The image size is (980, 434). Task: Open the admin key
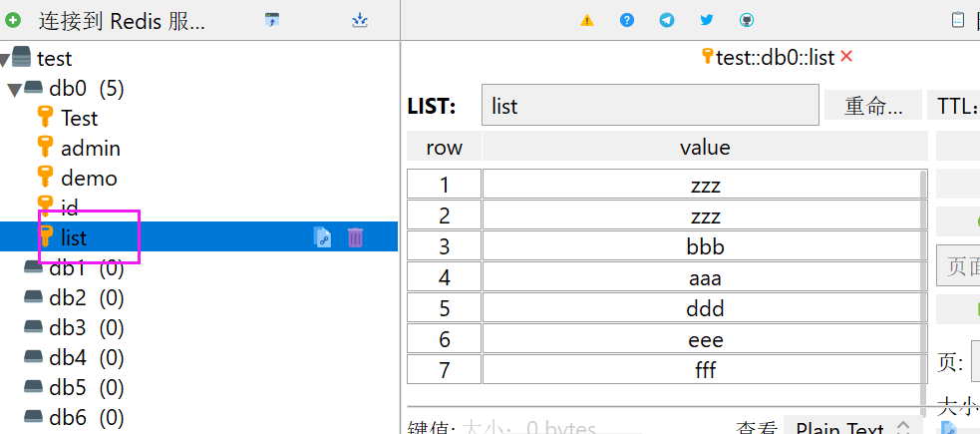point(91,149)
